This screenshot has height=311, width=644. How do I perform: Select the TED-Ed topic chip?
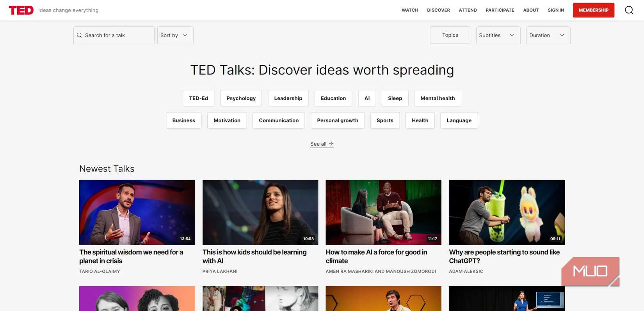click(x=198, y=98)
